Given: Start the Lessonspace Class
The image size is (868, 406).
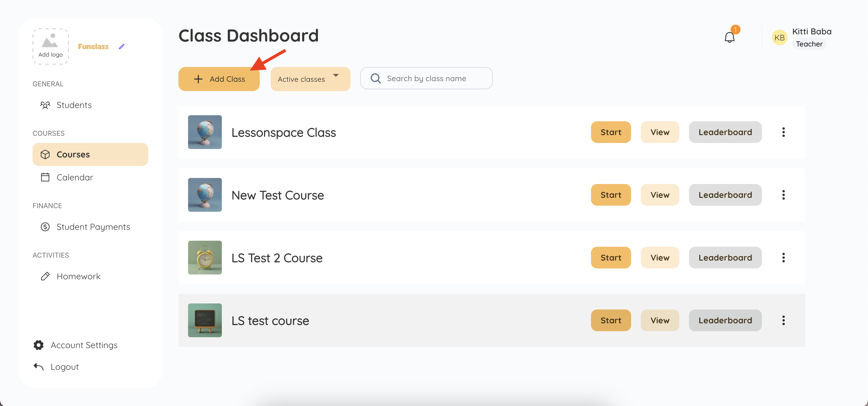Looking at the screenshot, I should 611,132.
